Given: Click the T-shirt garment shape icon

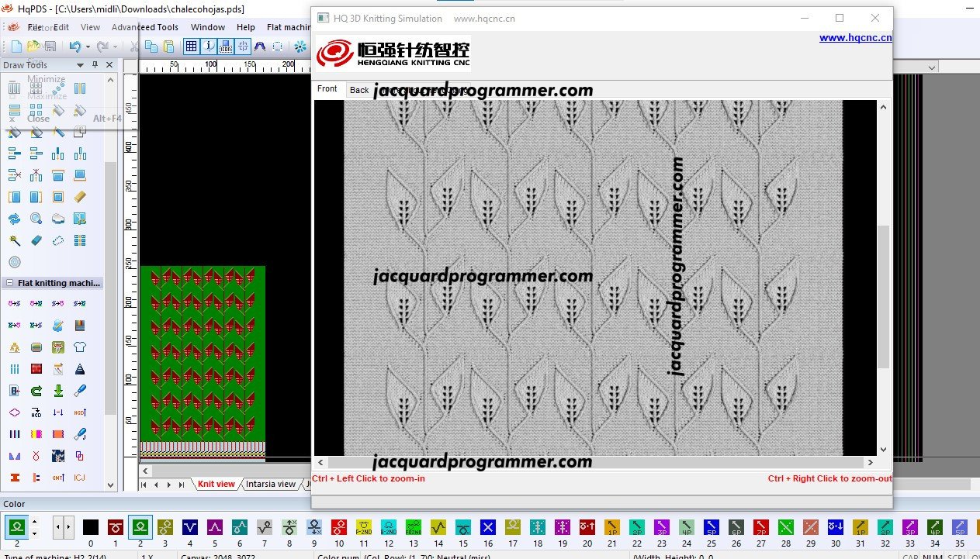Looking at the screenshot, I should tap(79, 347).
